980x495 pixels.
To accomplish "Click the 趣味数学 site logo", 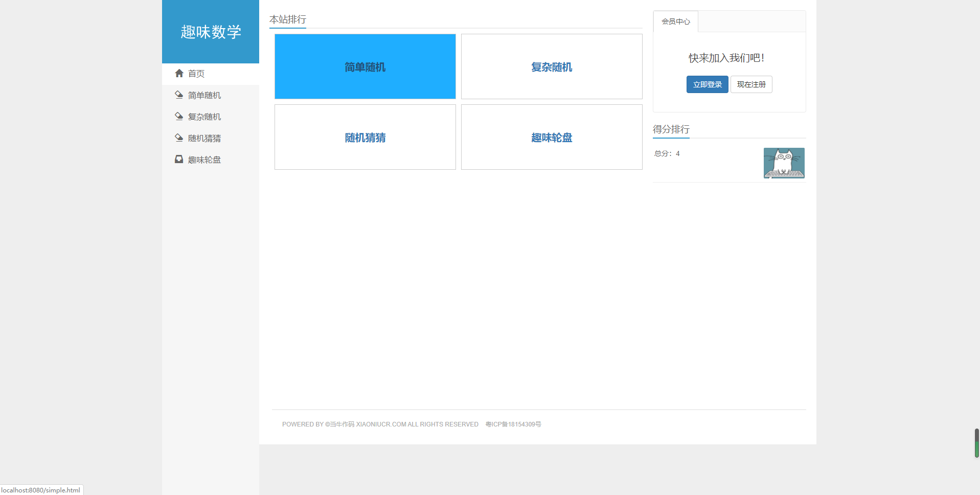I will pos(211,32).
